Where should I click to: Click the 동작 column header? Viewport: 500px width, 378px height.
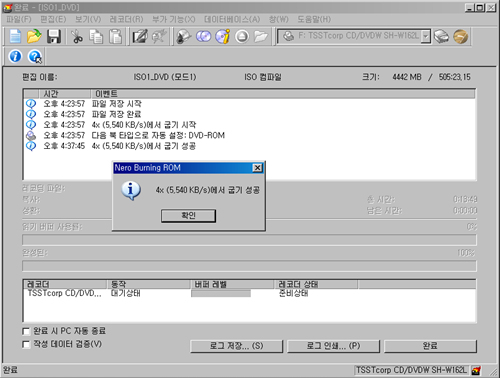(149, 284)
